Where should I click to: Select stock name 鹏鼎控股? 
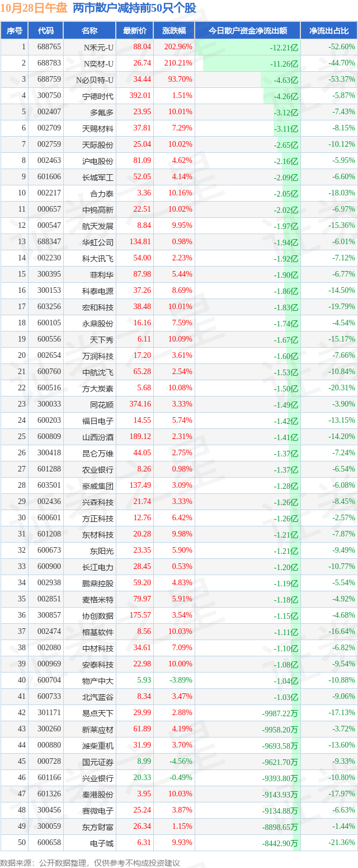[x=98, y=583]
